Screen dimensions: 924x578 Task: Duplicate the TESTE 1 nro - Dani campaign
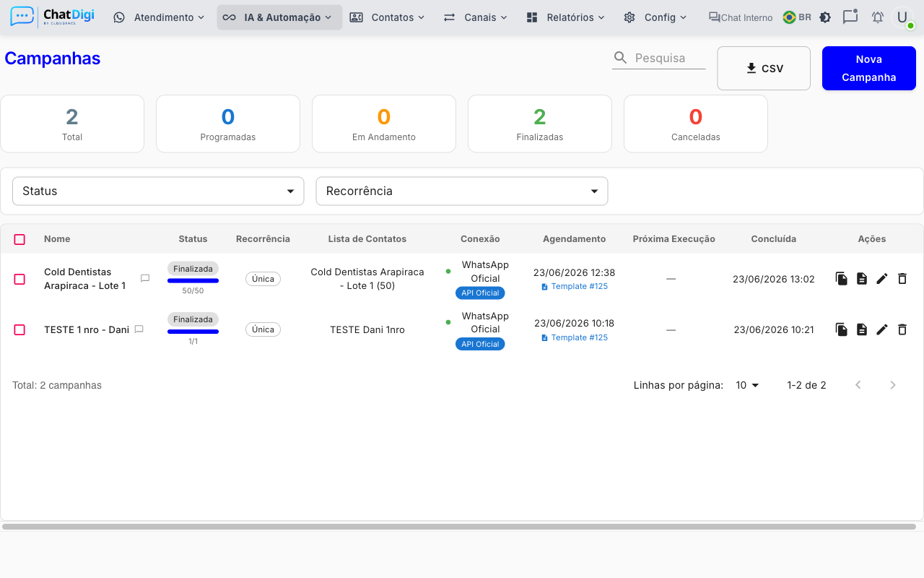842,329
